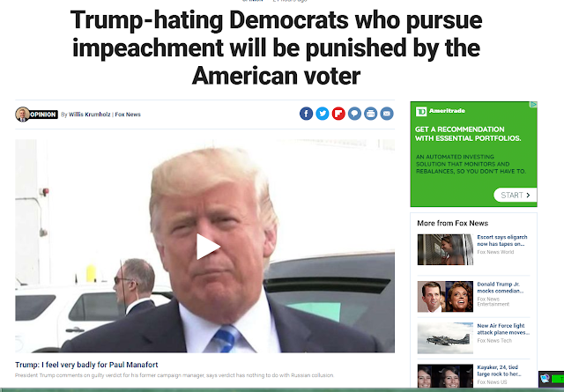Click the AdChoices icon on the ad

534,105
